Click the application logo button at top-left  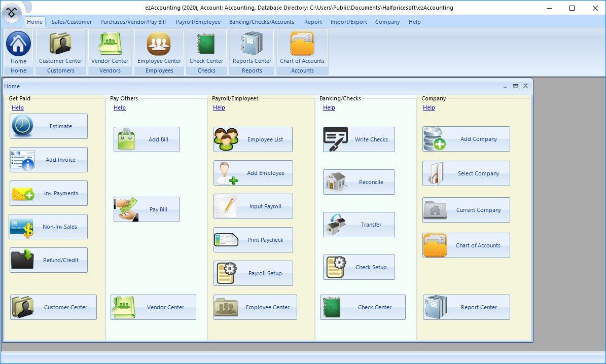point(12,12)
